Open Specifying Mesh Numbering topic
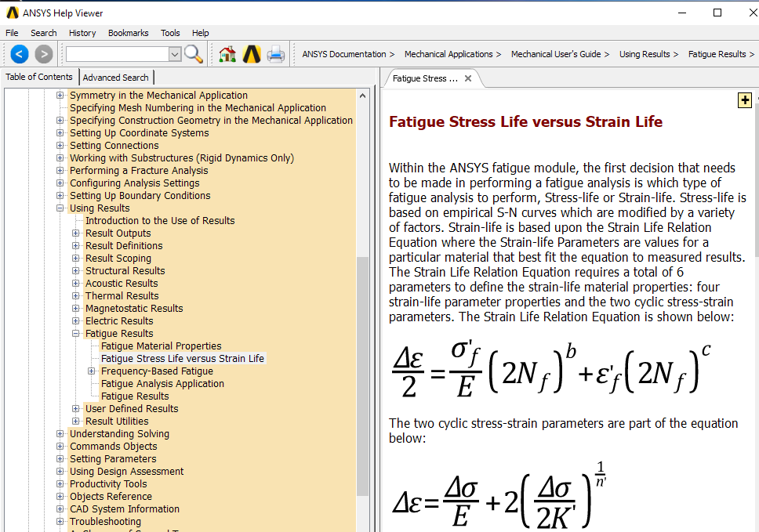The width and height of the screenshot is (759, 532). pyautogui.click(x=198, y=108)
